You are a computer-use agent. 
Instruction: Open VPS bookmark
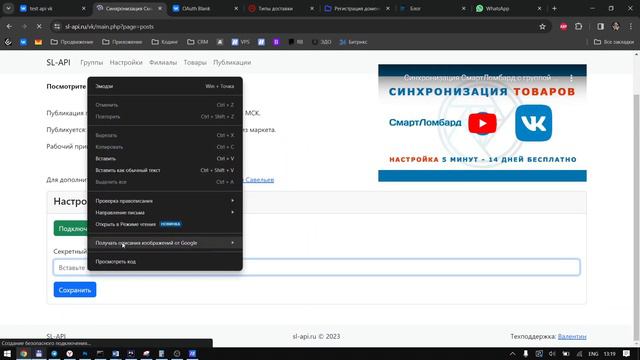[240, 42]
